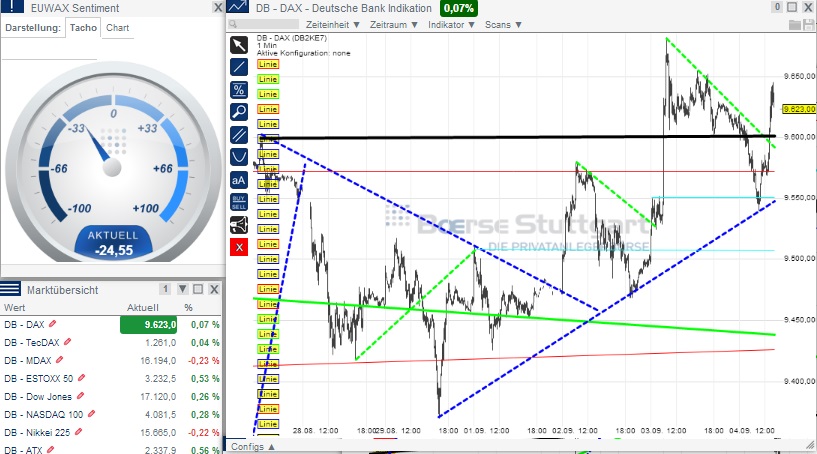The image size is (817, 454).
Task: Click the chart search magnifier icon
Action: pos(233,24)
